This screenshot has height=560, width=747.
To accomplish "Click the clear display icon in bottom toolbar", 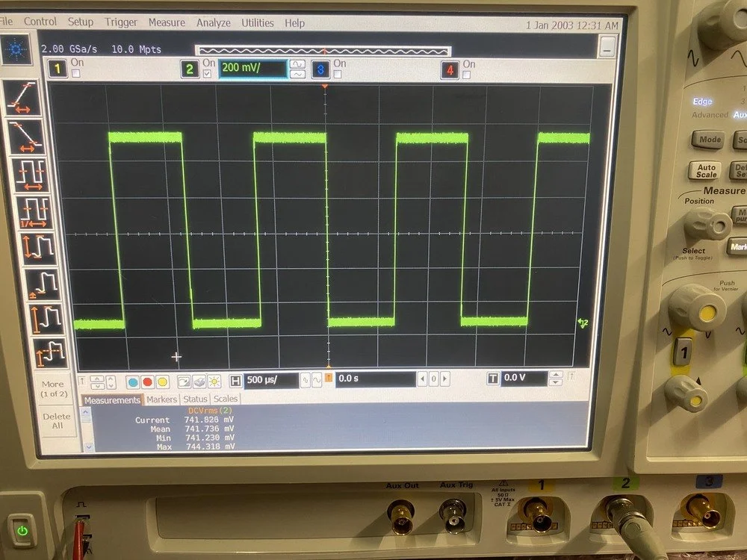I will pyautogui.click(x=183, y=381).
